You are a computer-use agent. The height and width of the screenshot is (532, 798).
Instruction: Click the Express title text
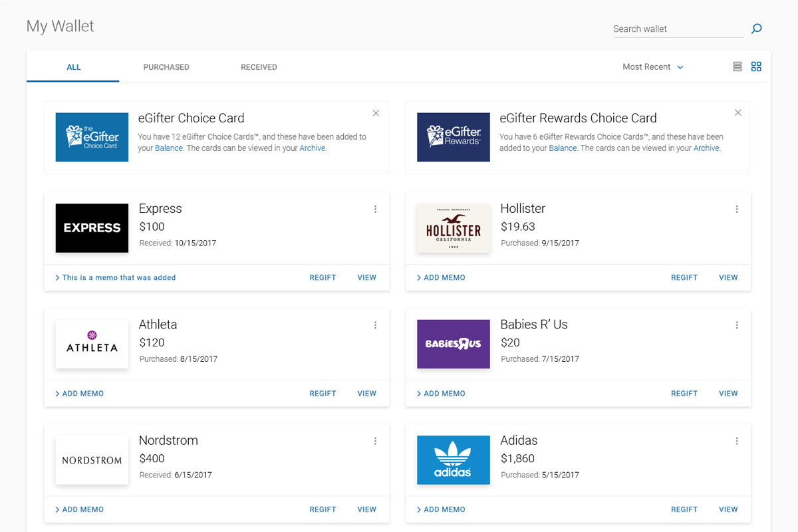160,209
